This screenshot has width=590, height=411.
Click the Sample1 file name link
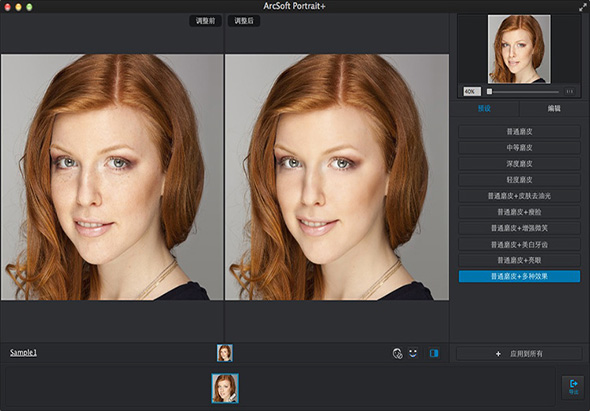23,353
